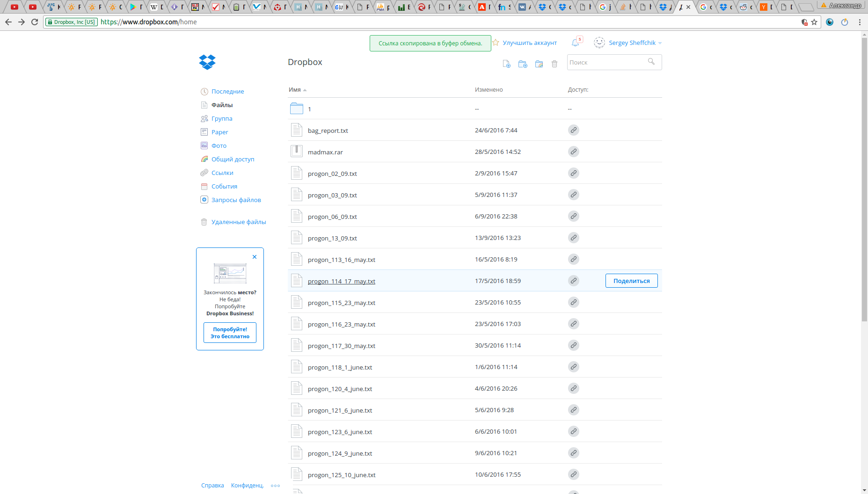Open Фото in the sidebar
The width and height of the screenshot is (868, 494).
(x=219, y=145)
